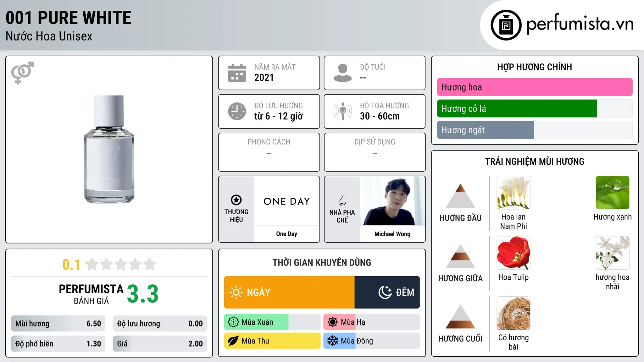Viewport: 644px width, 362px height.
Task: Click the snowflake icon for Mùa Đông
Action: point(333,341)
